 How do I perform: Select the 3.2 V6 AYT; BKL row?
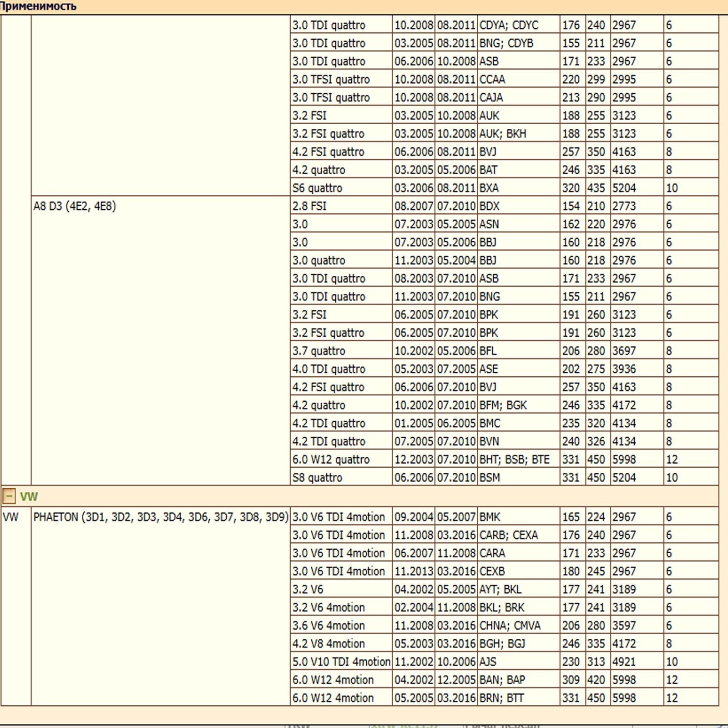point(505,589)
